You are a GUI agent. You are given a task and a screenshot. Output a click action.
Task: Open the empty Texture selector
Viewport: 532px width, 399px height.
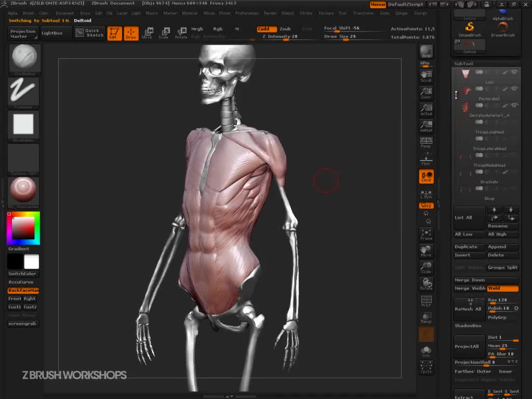click(x=24, y=159)
